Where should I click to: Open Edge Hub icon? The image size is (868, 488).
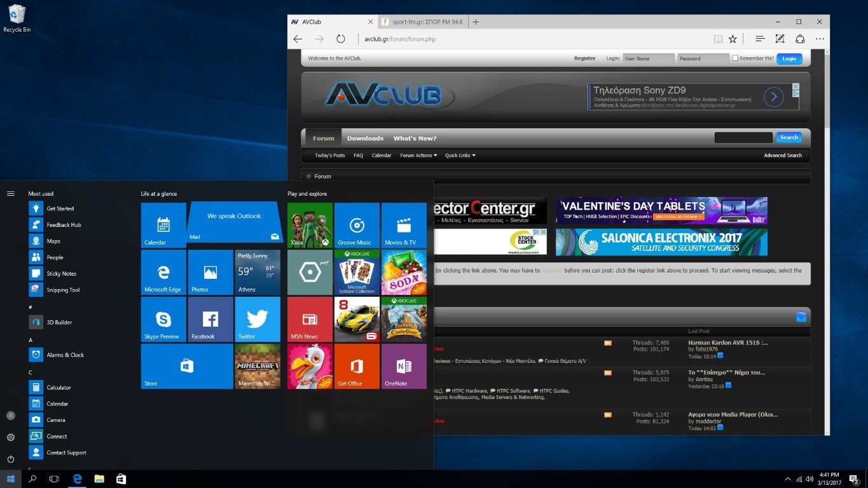tap(759, 39)
